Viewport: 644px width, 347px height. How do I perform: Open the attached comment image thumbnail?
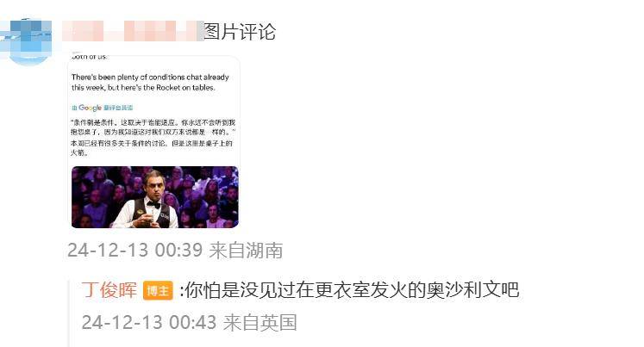[153, 140]
